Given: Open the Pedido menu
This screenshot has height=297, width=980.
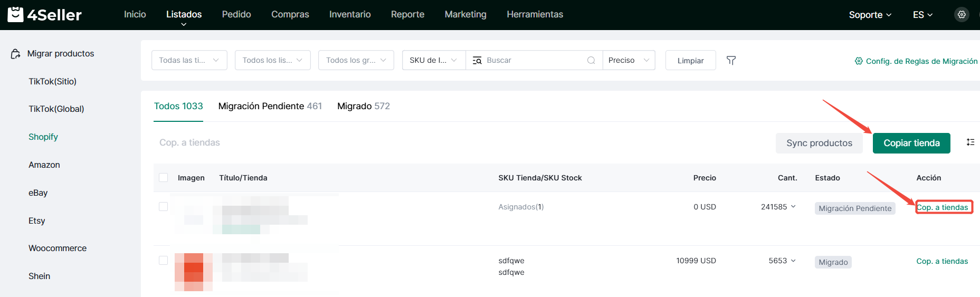Looking at the screenshot, I should coord(236,14).
